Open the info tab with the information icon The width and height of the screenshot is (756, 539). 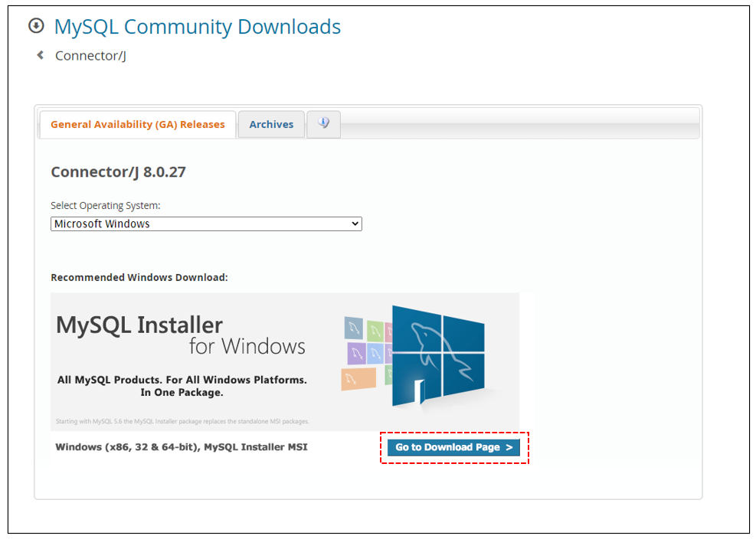[x=323, y=124]
